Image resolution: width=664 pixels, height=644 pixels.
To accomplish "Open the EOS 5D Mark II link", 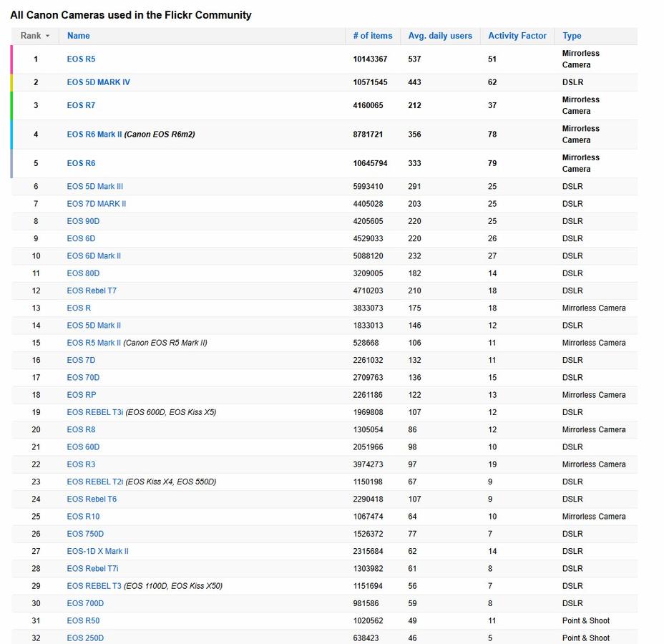I will [94, 326].
